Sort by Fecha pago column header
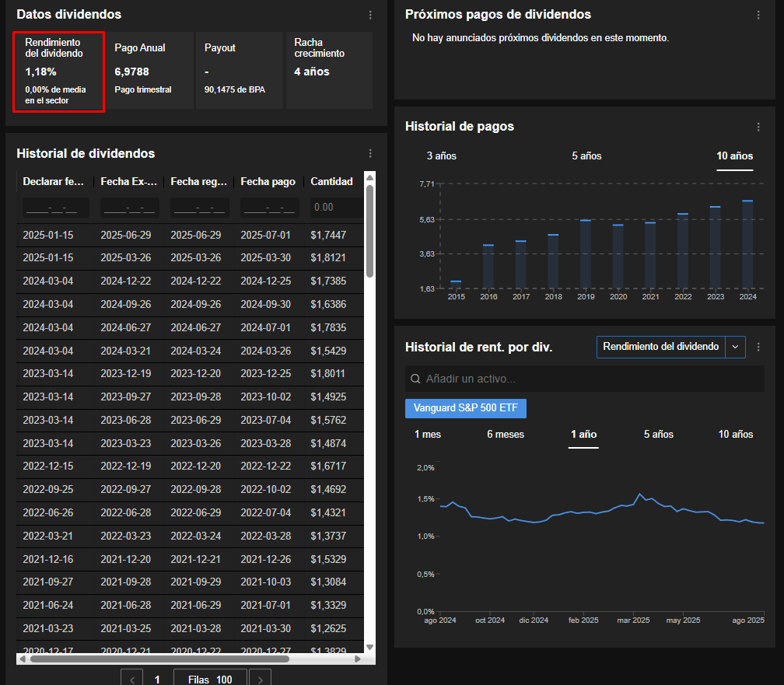This screenshot has width=784, height=685. click(x=268, y=181)
